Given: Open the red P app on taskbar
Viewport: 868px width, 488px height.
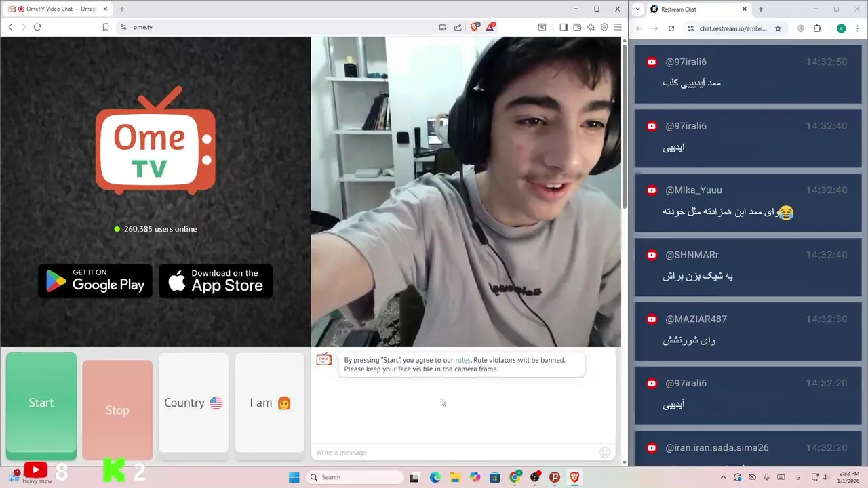Looking at the screenshot, I should pyautogui.click(x=555, y=477).
